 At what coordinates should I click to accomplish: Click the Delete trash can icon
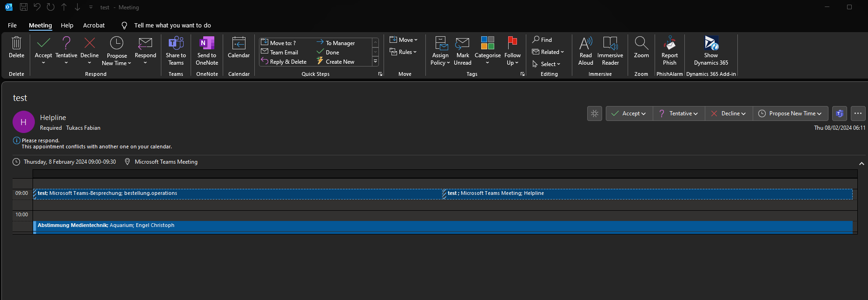click(16, 43)
